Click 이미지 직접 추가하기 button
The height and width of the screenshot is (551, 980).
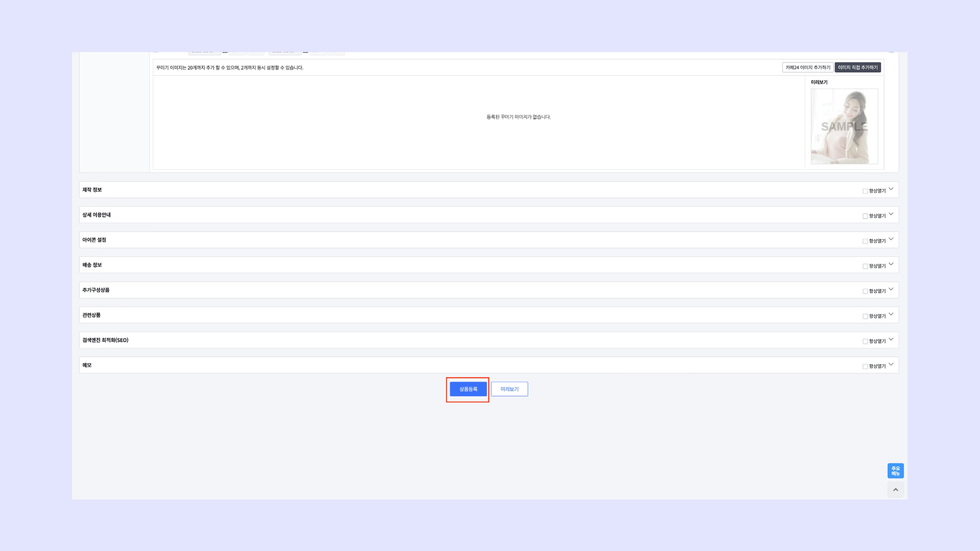click(857, 67)
